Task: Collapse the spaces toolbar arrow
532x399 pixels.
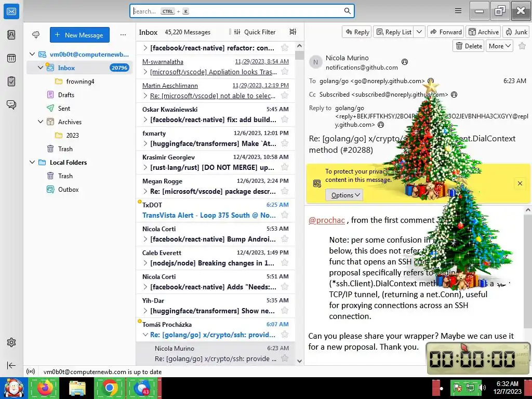Action: [11, 365]
